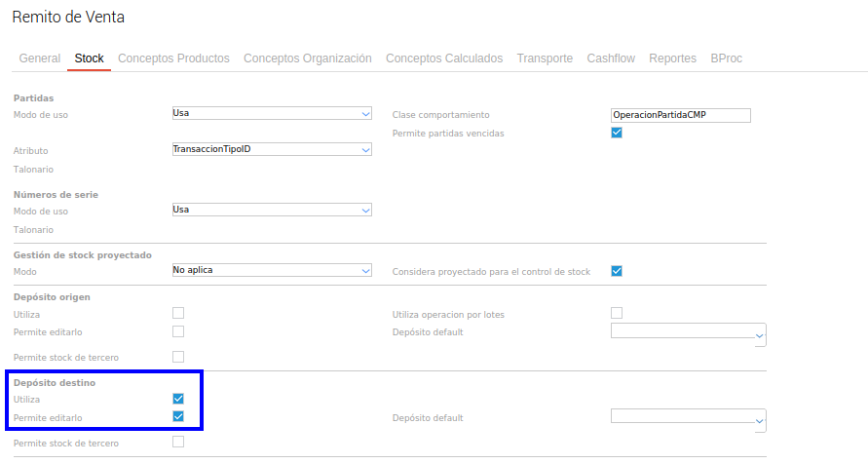Uncheck Permite partidas vencidas
868x464 pixels.
tap(617, 133)
